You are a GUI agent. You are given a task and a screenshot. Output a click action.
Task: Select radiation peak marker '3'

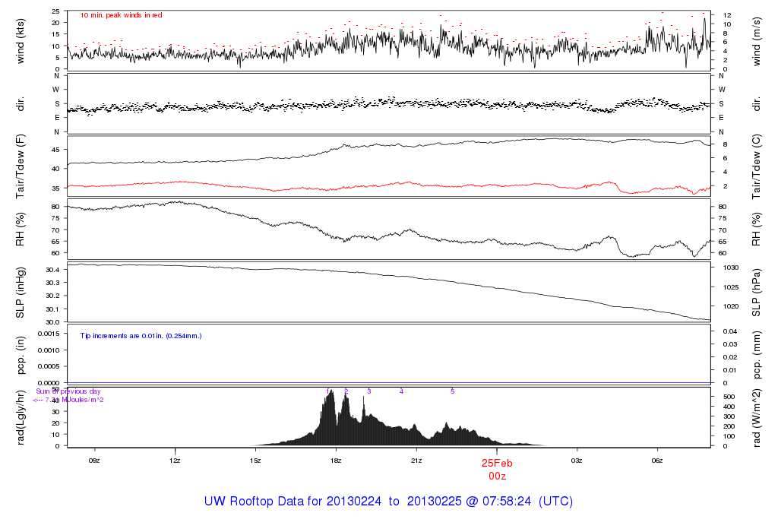(369, 391)
